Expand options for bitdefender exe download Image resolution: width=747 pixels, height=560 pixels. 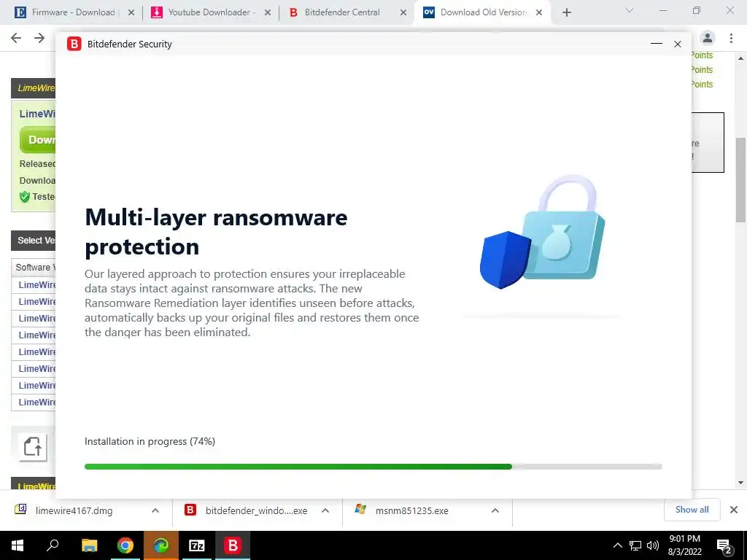coord(325,510)
